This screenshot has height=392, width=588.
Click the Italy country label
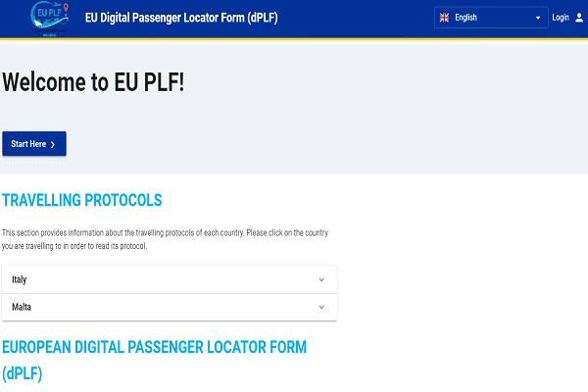[x=20, y=279]
